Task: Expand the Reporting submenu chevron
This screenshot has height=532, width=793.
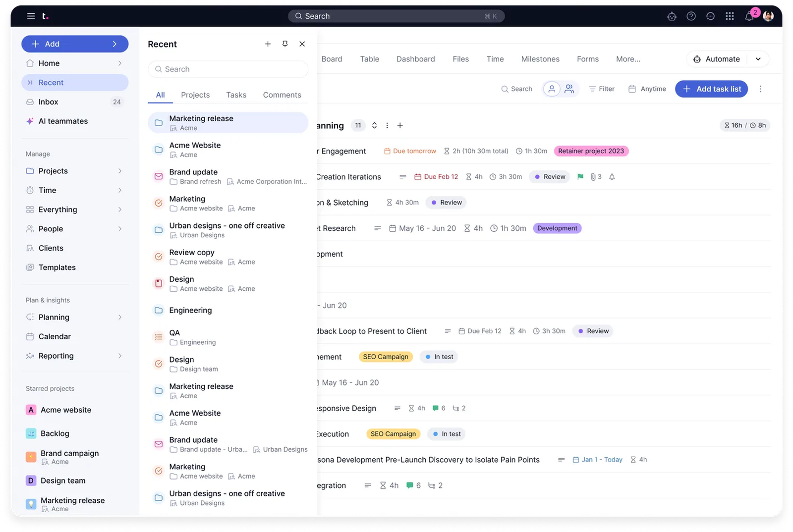Action: [x=120, y=356]
